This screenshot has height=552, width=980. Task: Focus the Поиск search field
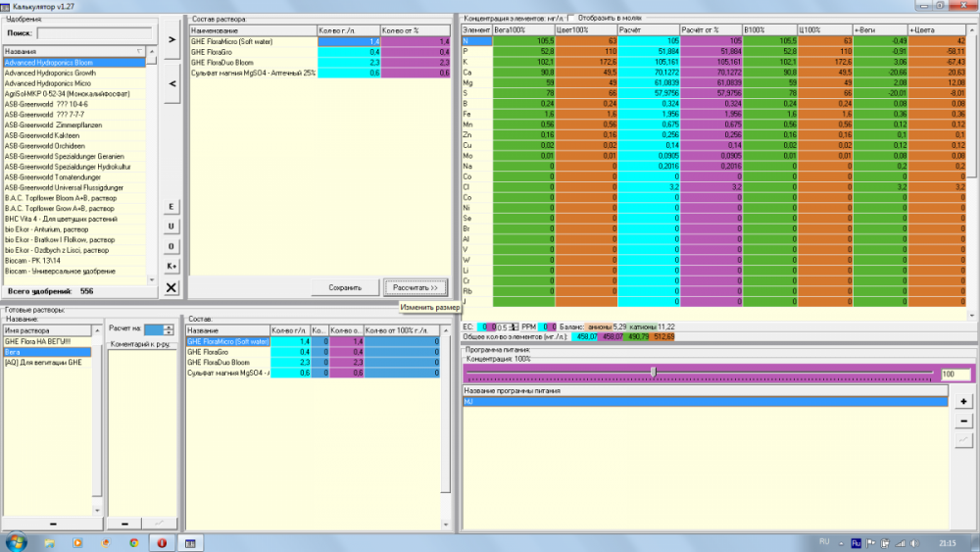(x=94, y=33)
